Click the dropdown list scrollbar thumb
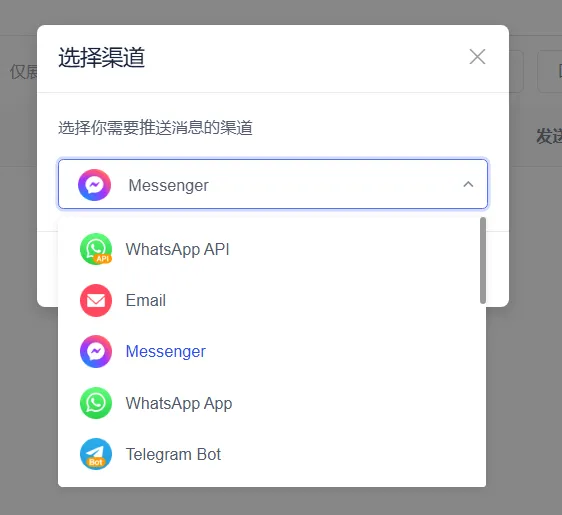Viewport: 562px width, 515px height. [x=483, y=261]
